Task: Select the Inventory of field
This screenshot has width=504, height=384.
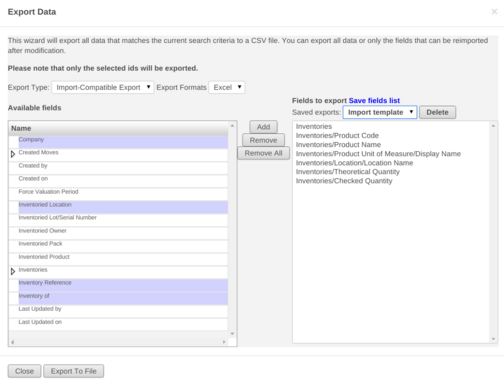Action: pyautogui.click(x=123, y=298)
